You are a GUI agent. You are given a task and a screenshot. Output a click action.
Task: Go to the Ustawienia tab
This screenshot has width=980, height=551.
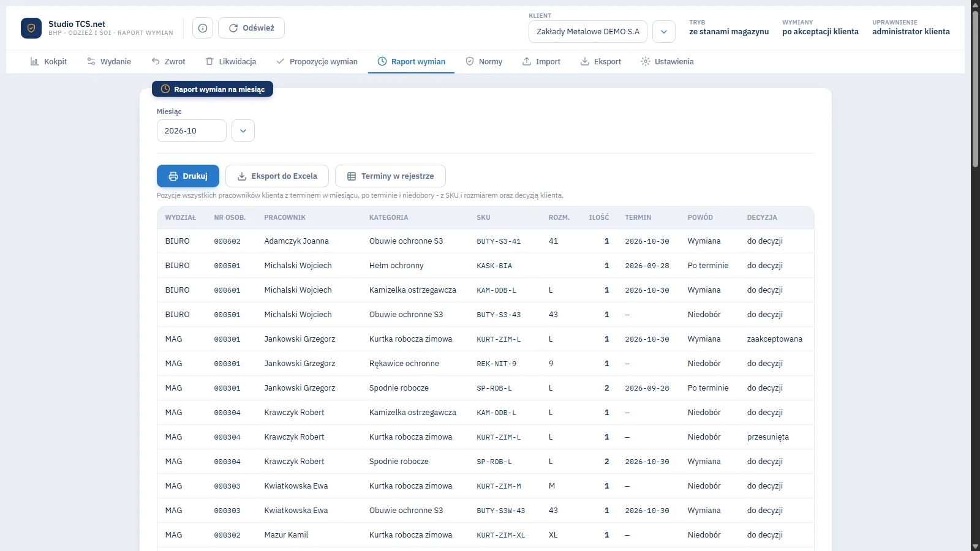coord(667,62)
